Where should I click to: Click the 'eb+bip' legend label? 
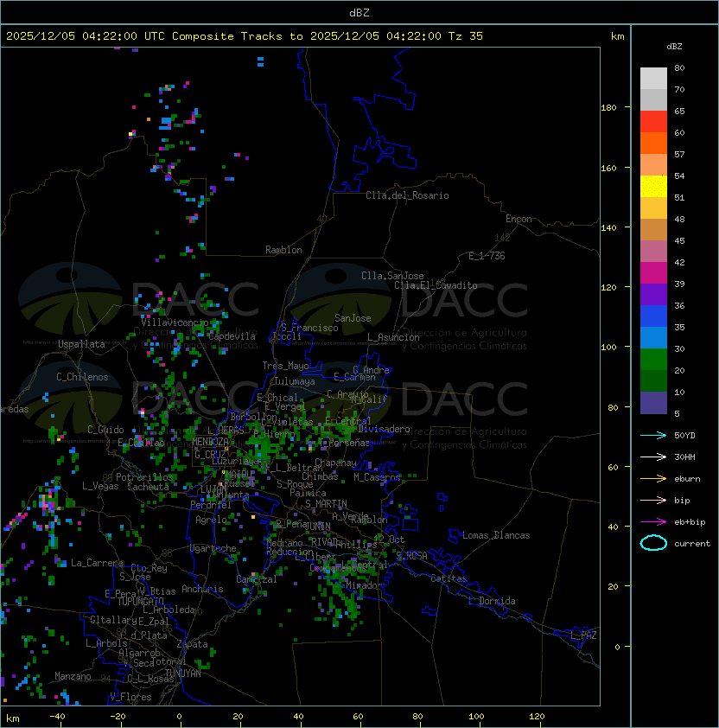point(690,522)
